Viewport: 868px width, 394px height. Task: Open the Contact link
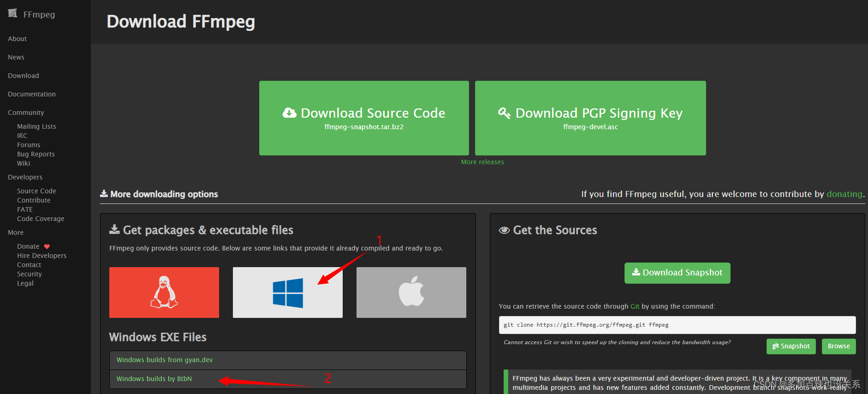point(29,265)
